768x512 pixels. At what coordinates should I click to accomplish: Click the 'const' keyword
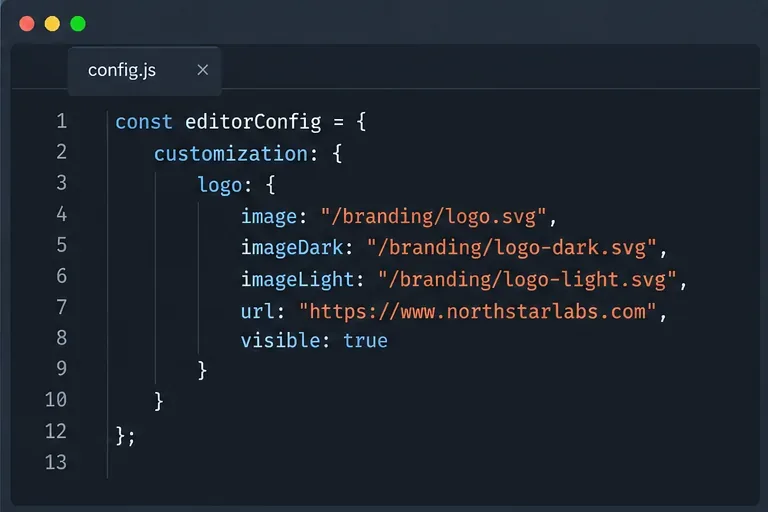(144, 122)
